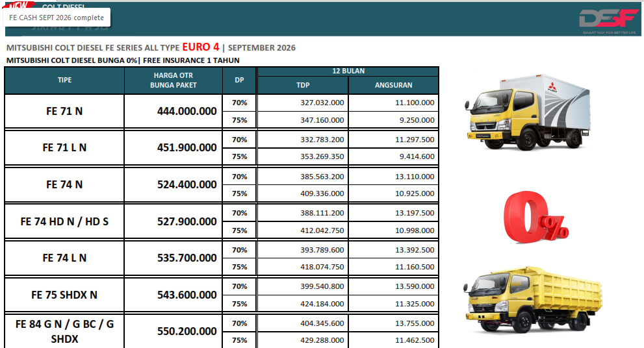Image resolution: width=644 pixels, height=348 pixels.
Task: Click TDP value 399.540.800
Action: pyautogui.click(x=322, y=286)
